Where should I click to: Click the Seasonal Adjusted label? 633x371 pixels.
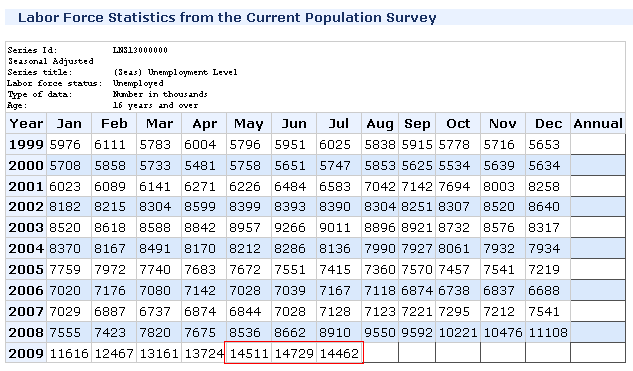click(50, 61)
